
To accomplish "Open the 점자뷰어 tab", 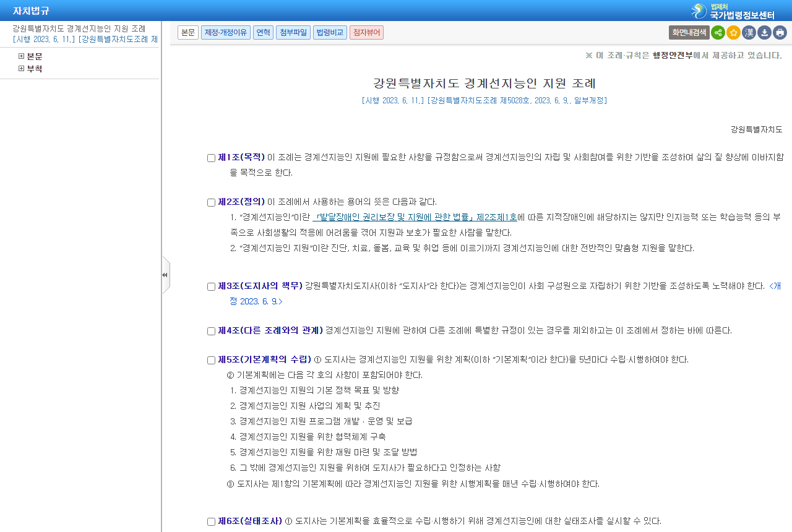I will [366, 33].
